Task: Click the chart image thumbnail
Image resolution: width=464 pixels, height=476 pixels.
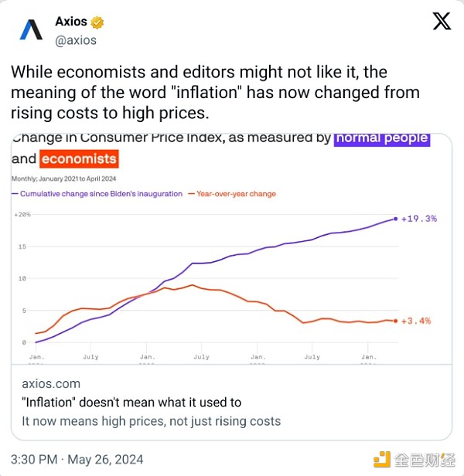Action: 231,249
